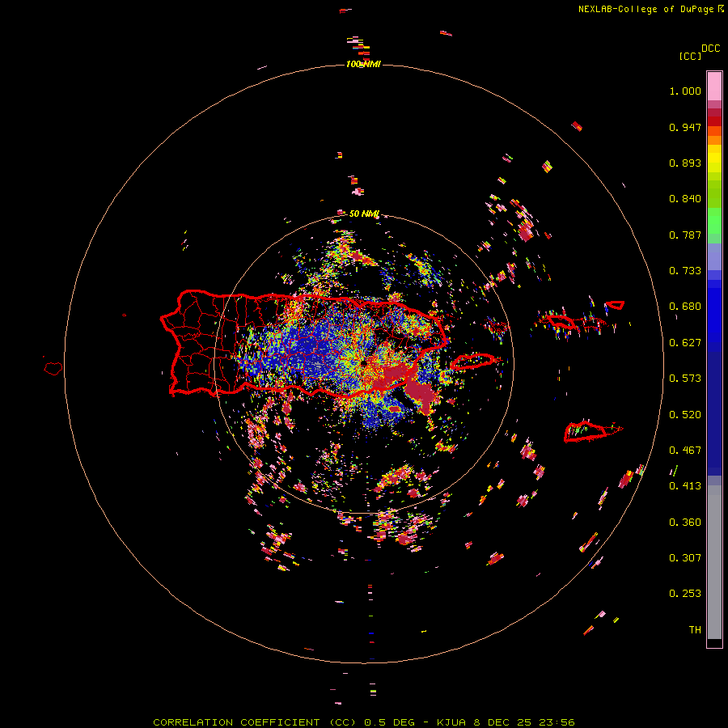728x728 pixels.
Task: Click the 100 NMI range ring label
Action: (363, 64)
